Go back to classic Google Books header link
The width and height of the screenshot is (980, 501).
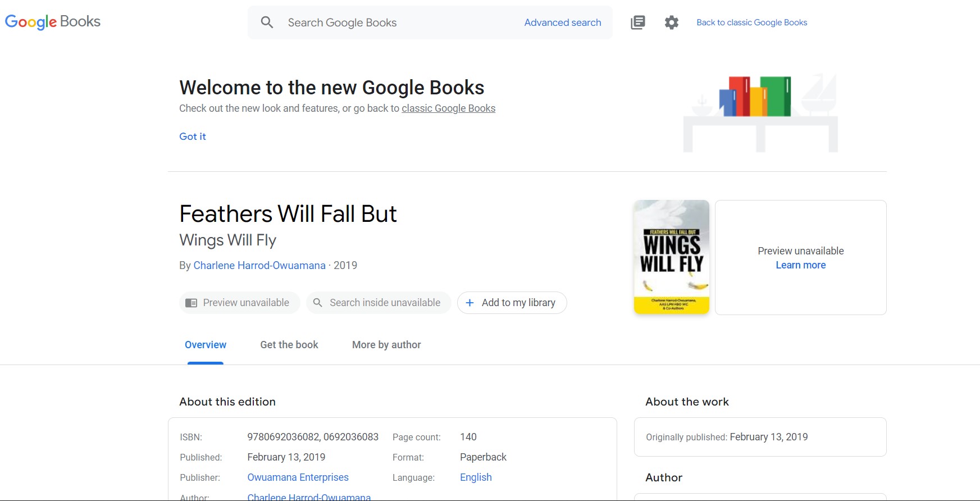click(x=751, y=22)
